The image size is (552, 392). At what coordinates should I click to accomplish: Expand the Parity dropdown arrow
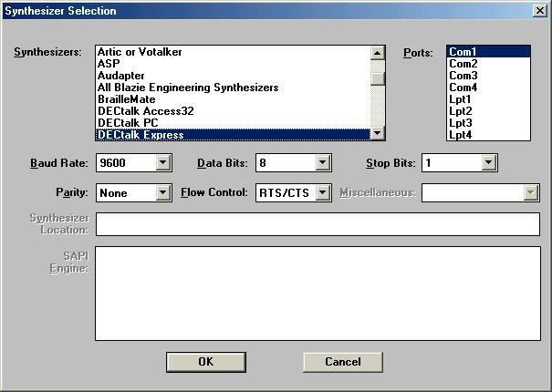pos(163,192)
